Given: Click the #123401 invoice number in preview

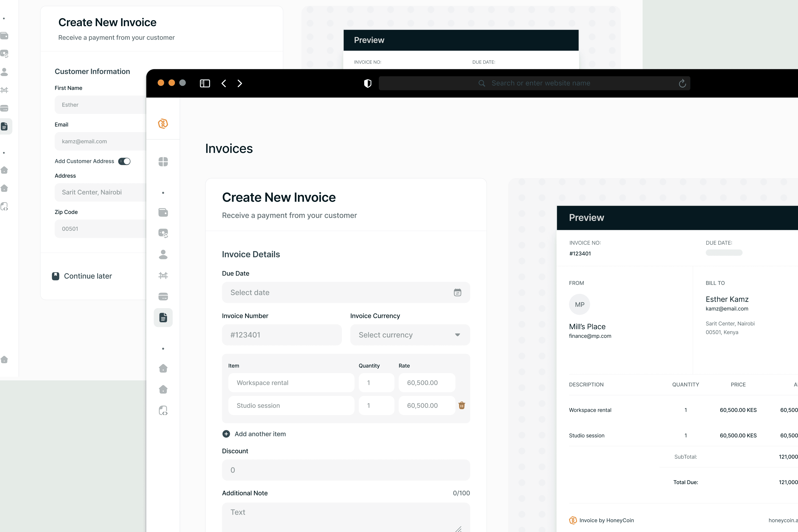Looking at the screenshot, I should click(580, 253).
